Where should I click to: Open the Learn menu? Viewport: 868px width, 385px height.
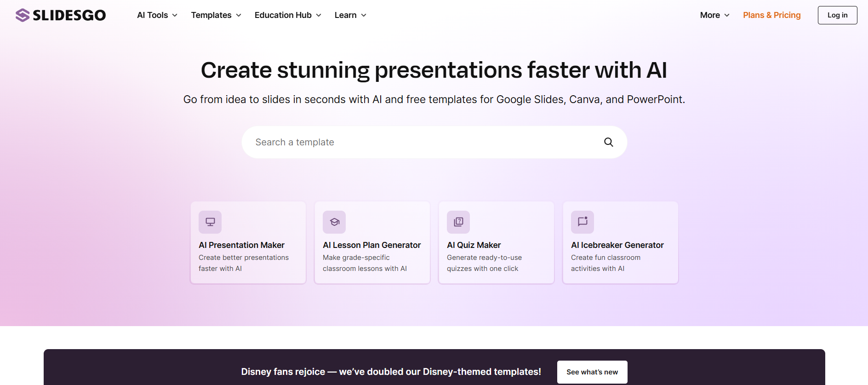coord(350,15)
